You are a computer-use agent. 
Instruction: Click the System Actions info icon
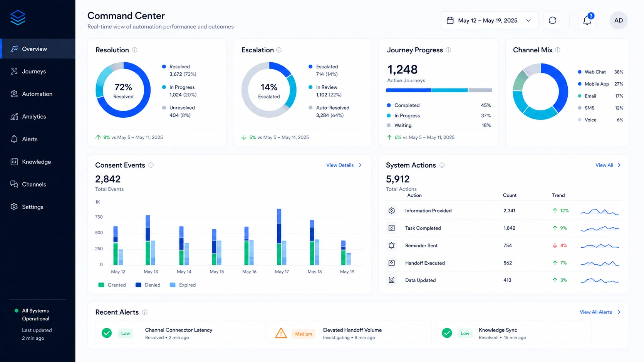[442, 165]
